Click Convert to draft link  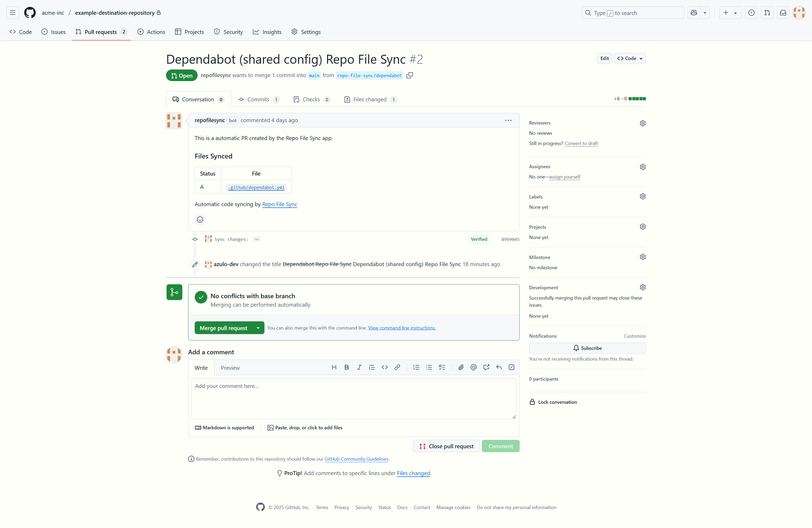pos(581,143)
